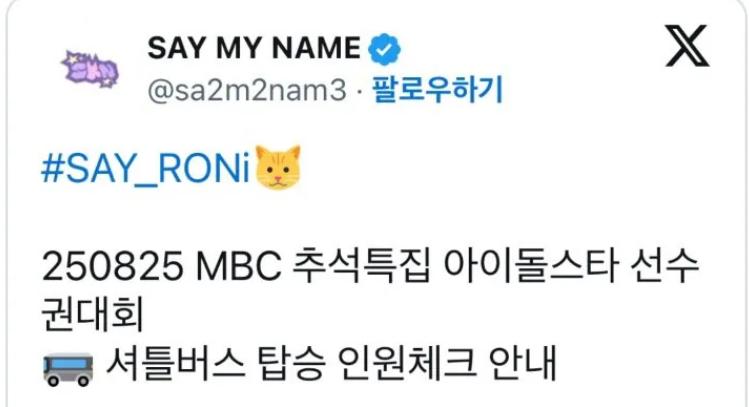Click the blue verified checkmark badge
This screenshot has height=407, width=749.
(x=384, y=49)
